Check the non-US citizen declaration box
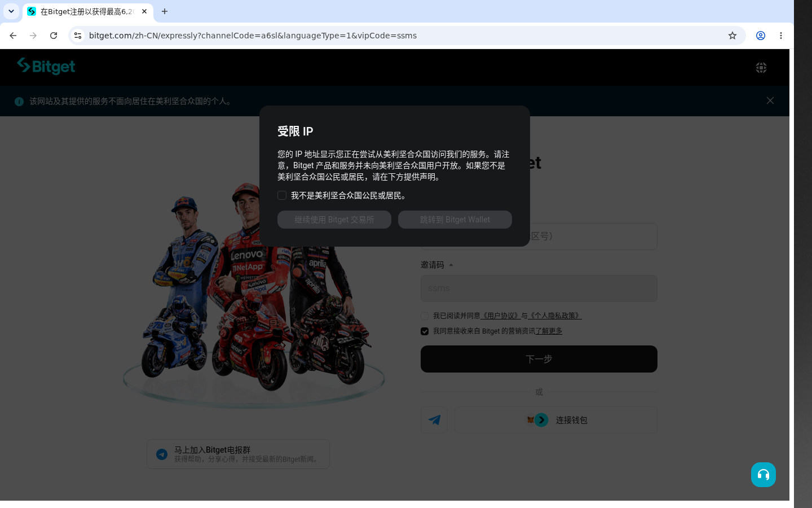This screenshot has height=508, width=812. (x=282, y=195)
